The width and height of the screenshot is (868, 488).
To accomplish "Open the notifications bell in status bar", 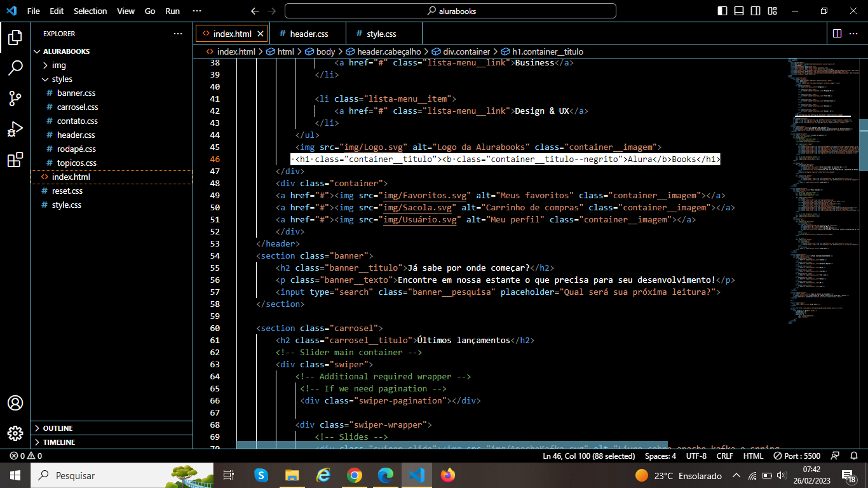I will click(x=853, y=456).
